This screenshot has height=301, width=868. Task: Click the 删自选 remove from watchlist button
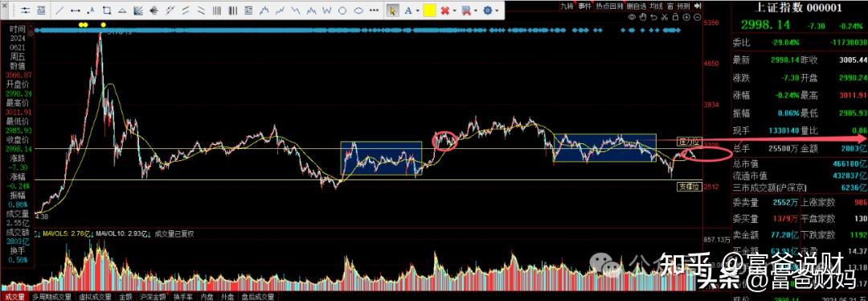(x=637, y=6)
